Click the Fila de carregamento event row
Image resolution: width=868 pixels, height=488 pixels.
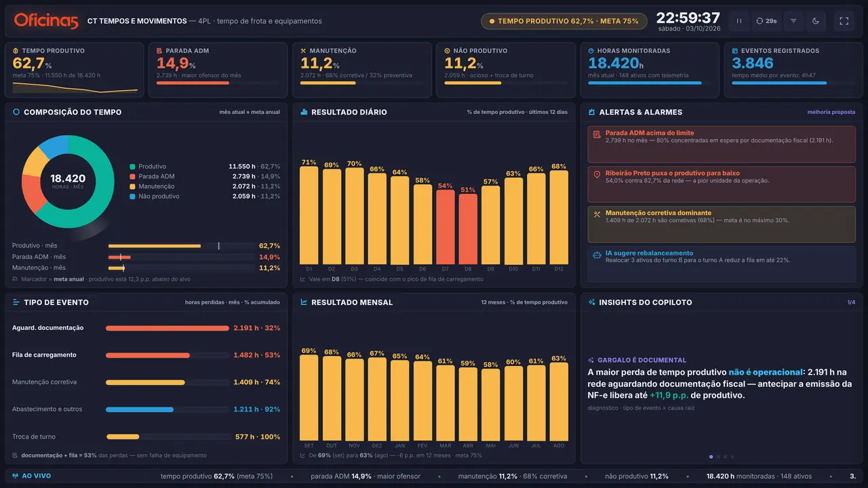pos(146,355)
